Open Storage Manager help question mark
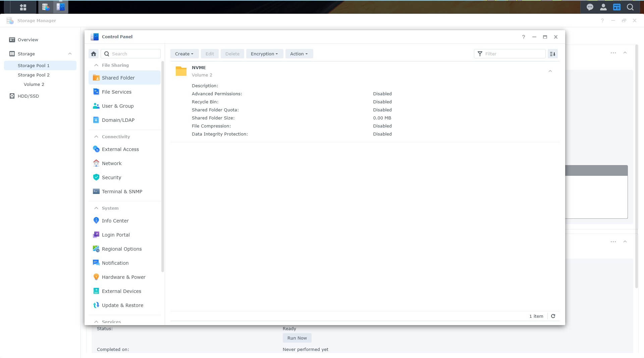The width and height of the screenshot is (644, 358). click(x=602, y=20)
